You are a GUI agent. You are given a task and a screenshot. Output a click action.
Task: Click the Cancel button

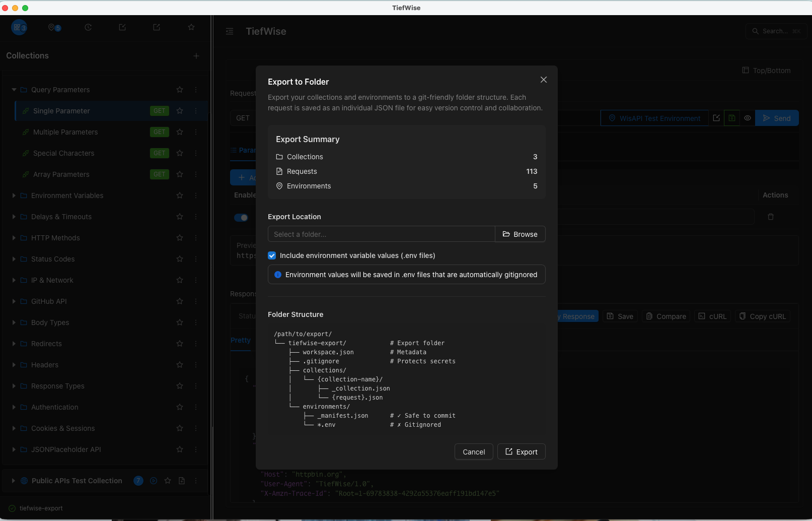tap(474, 452)
